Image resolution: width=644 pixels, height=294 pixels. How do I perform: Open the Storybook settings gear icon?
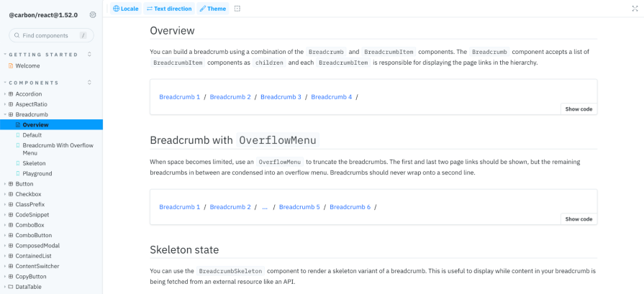[x=93, y=15]
